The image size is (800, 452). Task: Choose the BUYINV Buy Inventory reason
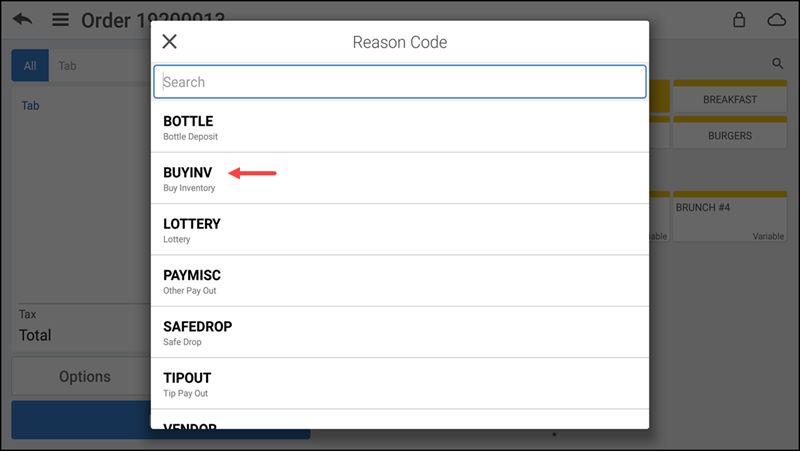399,179
